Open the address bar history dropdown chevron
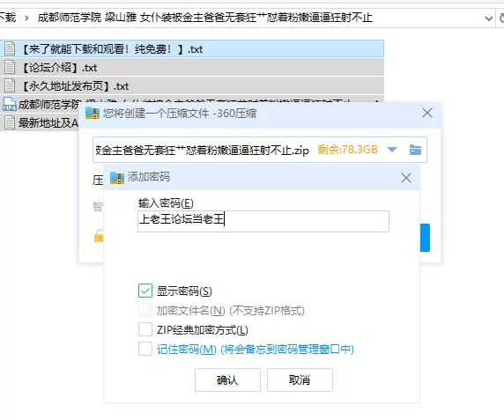 [x=488, y=18]
